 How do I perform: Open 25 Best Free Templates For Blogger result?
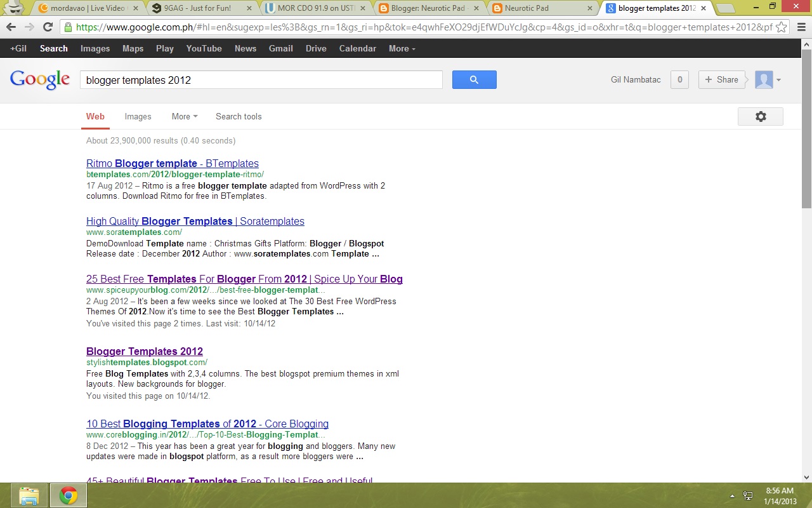(x=244, y=279)
